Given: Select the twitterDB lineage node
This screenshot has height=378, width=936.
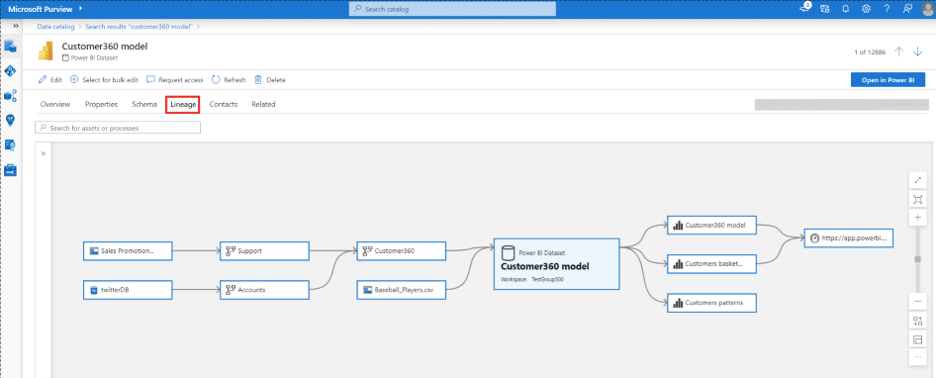Looking at the screenshot, I should (127, 290).
